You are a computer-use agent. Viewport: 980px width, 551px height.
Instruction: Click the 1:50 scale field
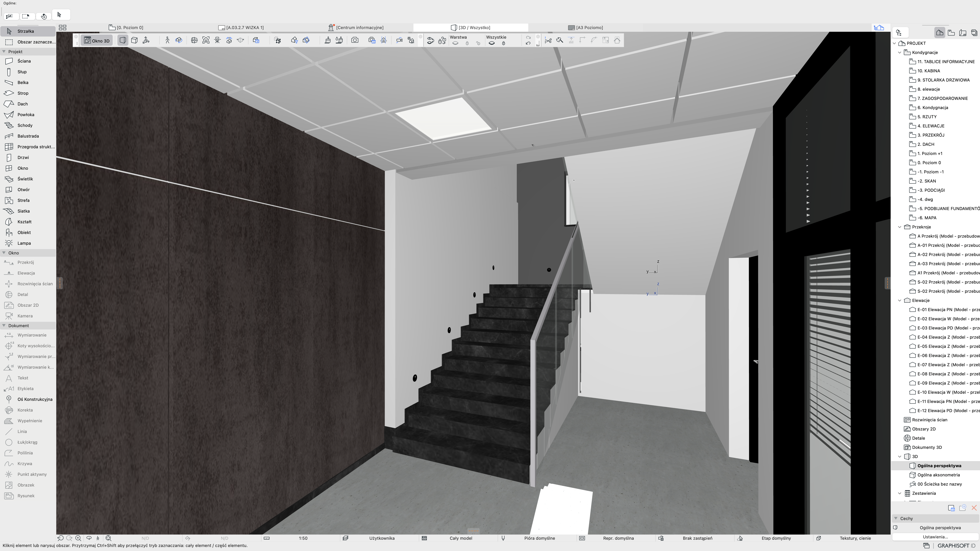point(303,538)
